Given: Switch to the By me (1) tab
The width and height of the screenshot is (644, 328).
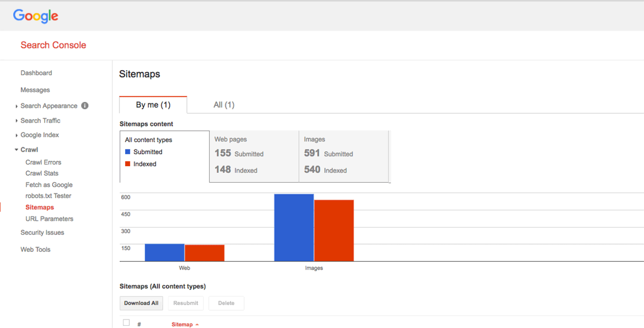Looking at the screenshot, I should click(x=153, y=105).
